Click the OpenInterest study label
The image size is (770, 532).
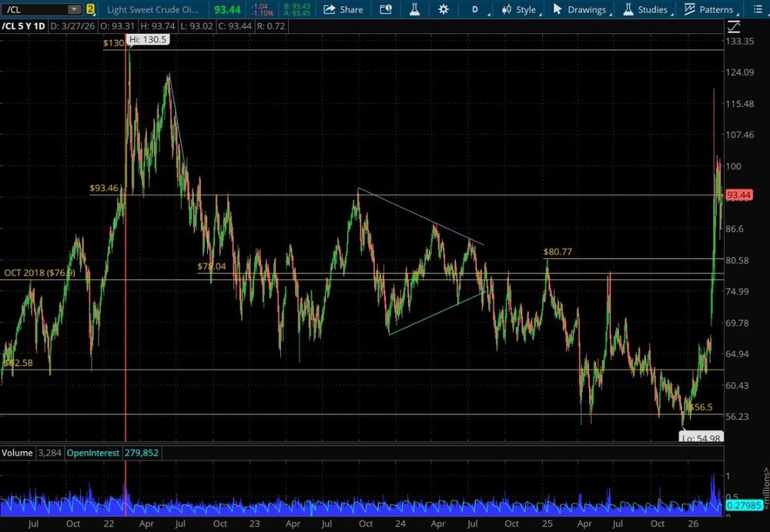(92, 453)
